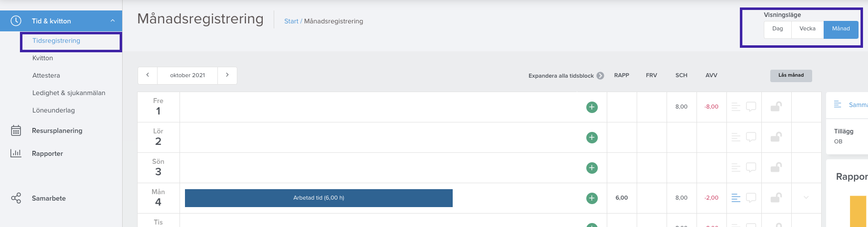
Task: Collapse the Tid & kvitton menu chevron
Action: [x=113, y=21]
